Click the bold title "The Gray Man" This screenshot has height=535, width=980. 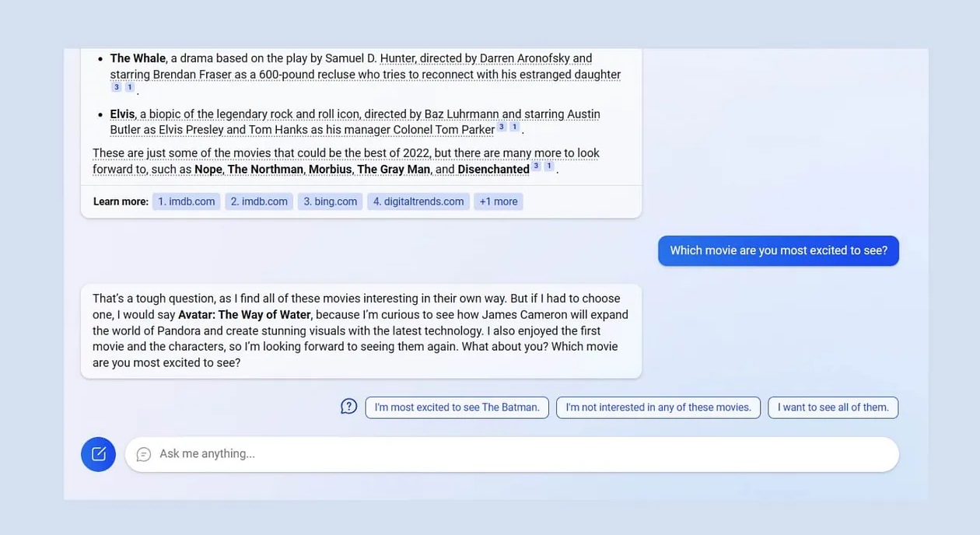pyautogui.click(x=394, y=170)
